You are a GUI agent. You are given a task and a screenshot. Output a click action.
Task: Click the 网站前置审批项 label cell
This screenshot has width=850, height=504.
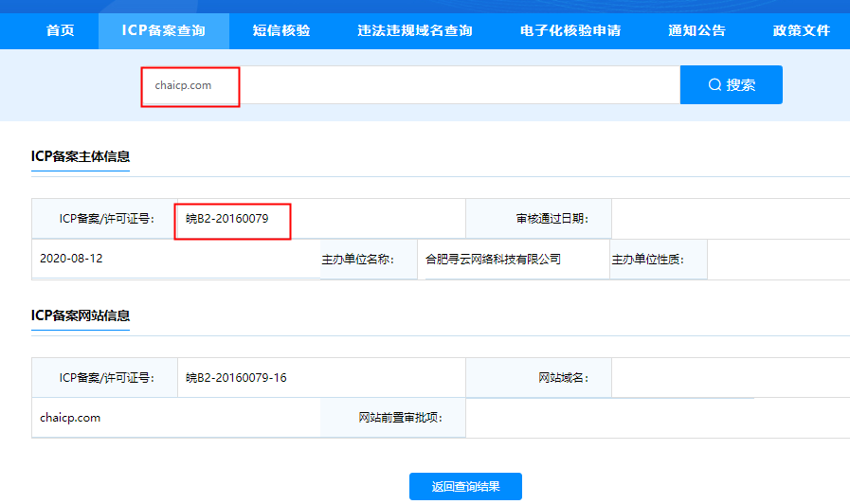(400, 418)
